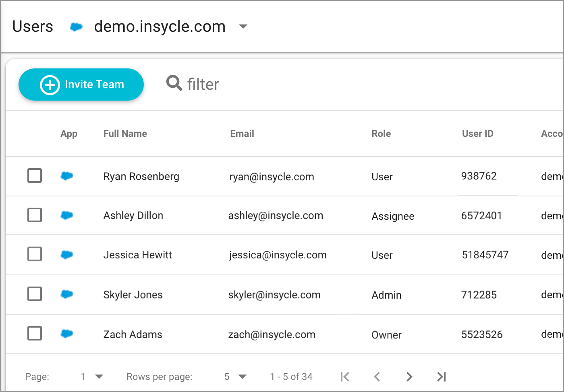The width and height of the screenshot is (564, 392).
Task: Jump to the last page icon
Action: coord(442,377)
